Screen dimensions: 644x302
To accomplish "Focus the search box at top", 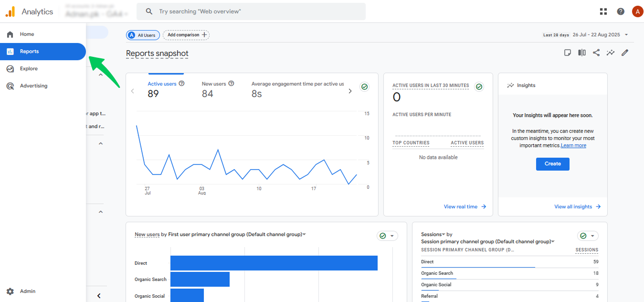I will [251, 11].
